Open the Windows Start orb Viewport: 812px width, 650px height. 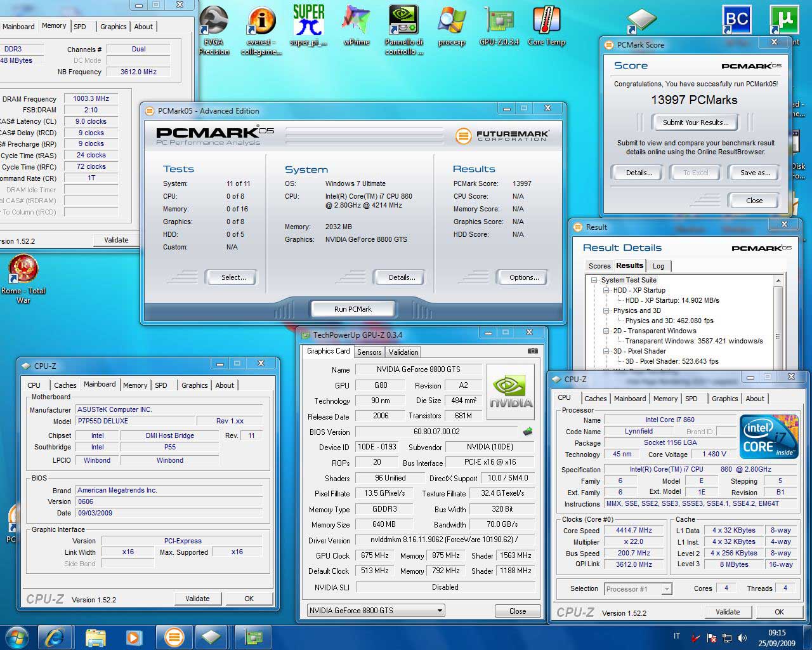(17, 637)
